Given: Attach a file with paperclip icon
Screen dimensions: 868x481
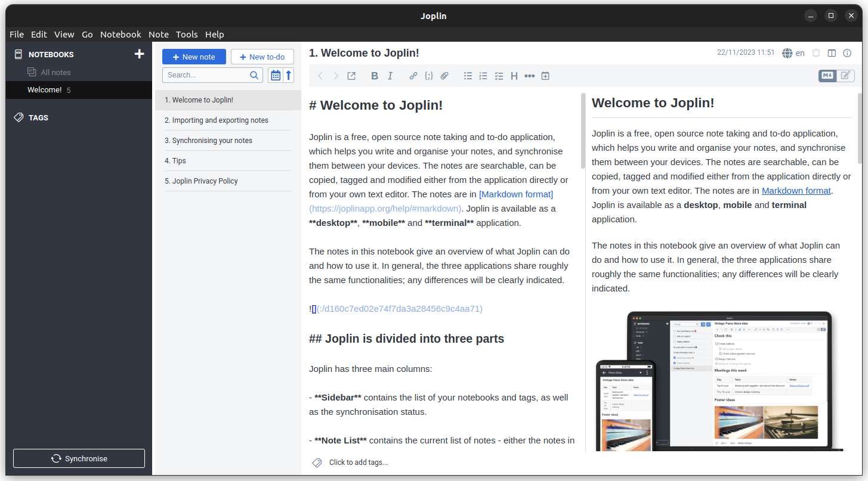Looking at the screenshot, I should tap(444, 76).
